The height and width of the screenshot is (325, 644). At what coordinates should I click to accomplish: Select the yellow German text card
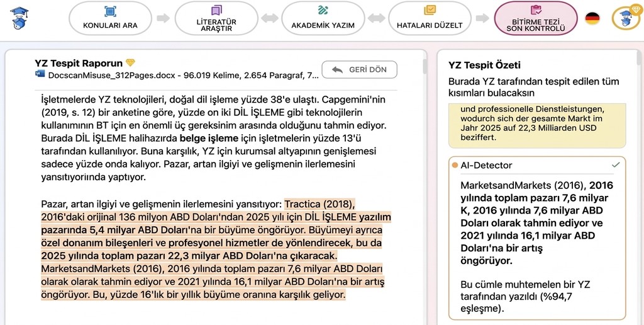click(537, 125)
